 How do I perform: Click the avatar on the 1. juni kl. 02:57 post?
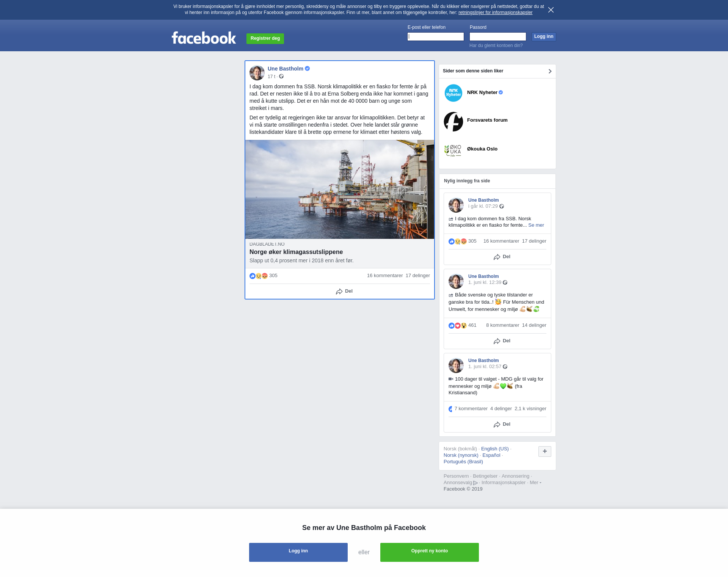(x=456, y=365)
